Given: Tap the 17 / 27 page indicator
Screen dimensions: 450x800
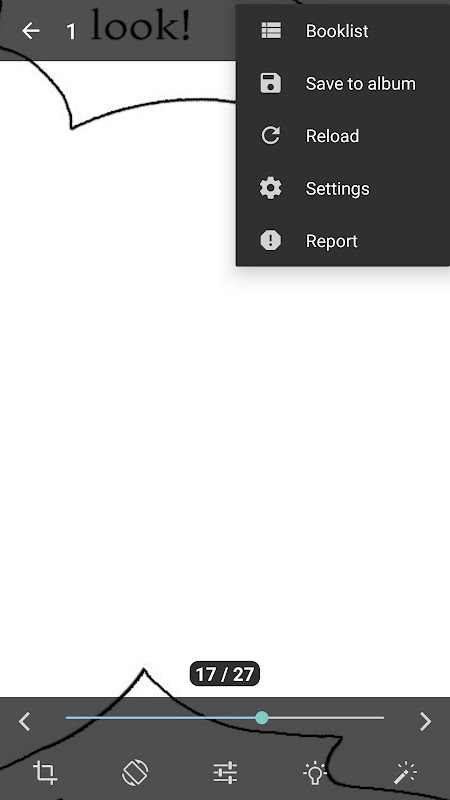Looking at the screenshot, I should point(225,674).
